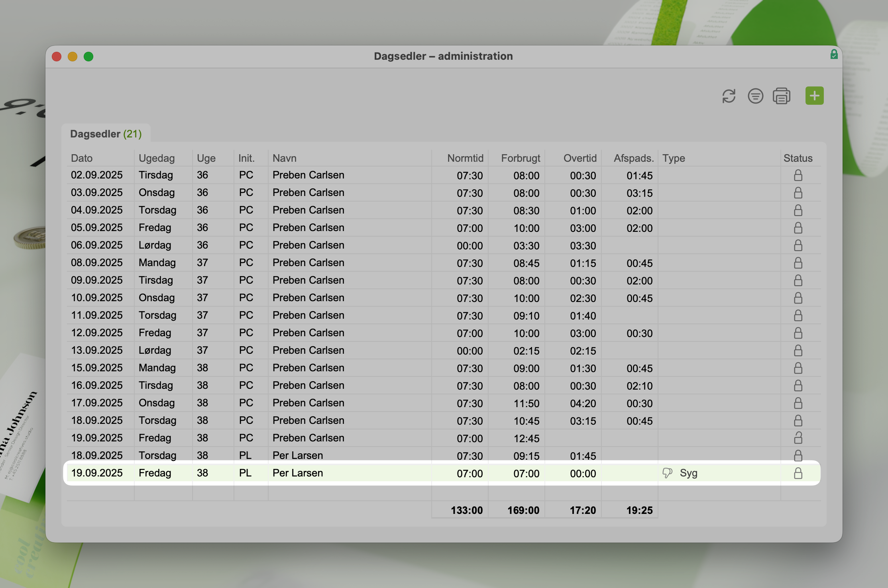The width and height of the screenshot is (888, 588).
Task: Sort by the Dato column header
Action: click(x=82, y=158)
